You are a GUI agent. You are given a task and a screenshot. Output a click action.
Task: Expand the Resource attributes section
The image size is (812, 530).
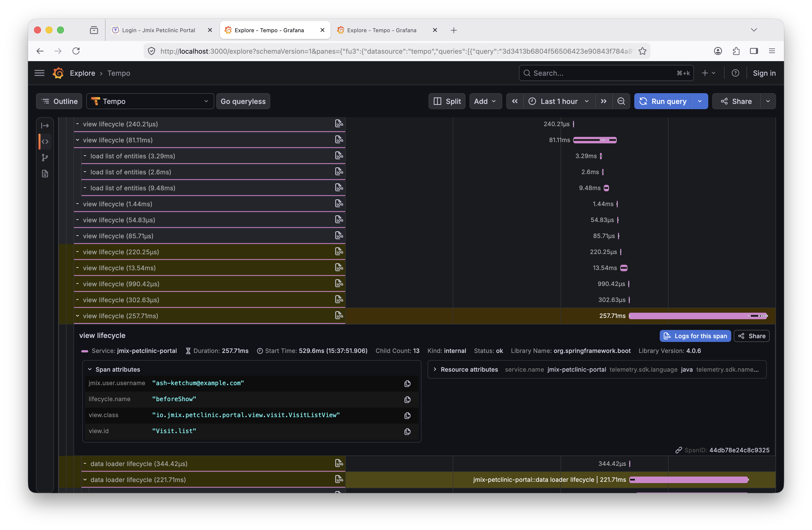(435, 369)
